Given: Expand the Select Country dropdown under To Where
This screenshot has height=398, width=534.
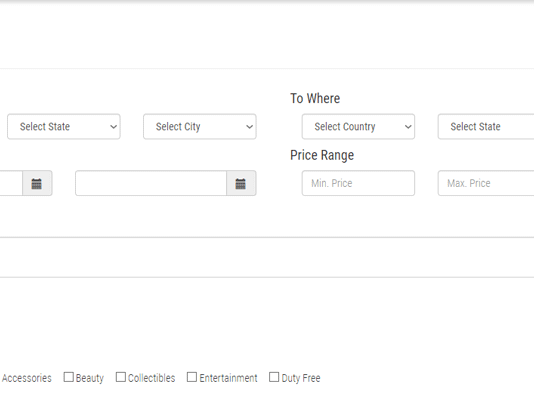Looking at the screenshot, I should coord(358,127).
